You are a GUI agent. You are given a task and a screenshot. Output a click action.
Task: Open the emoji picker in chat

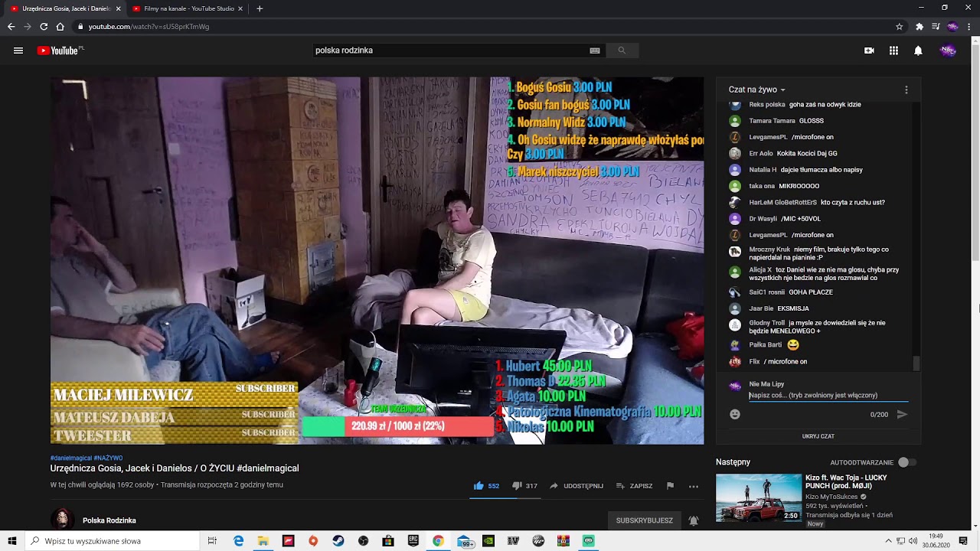click(x=735, y=414)
